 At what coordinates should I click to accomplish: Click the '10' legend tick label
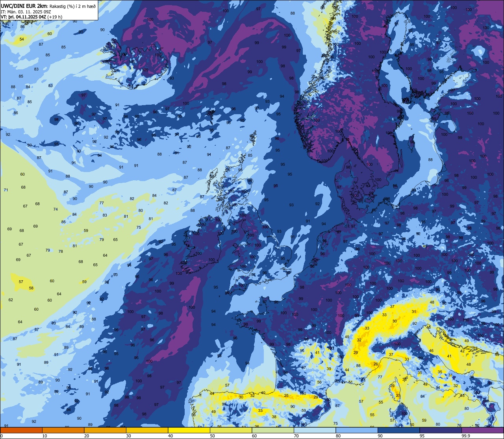click(44, 436)
